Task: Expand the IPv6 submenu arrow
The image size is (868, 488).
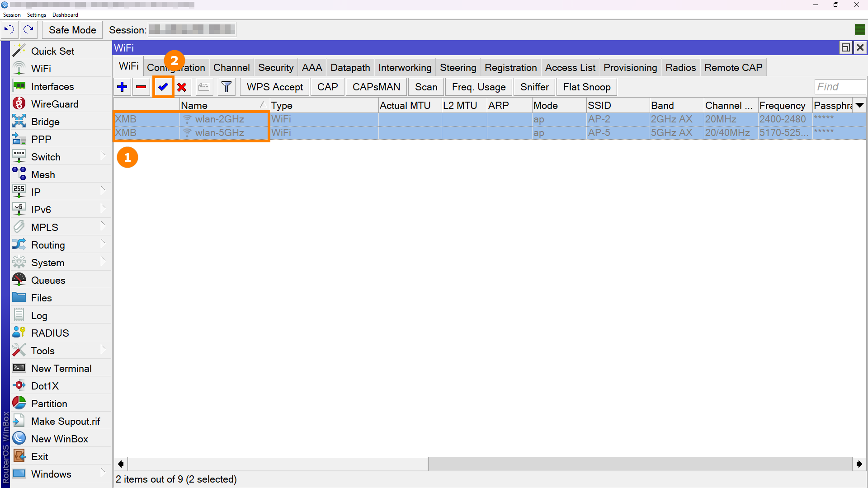Action: click(x=103, y=208)
